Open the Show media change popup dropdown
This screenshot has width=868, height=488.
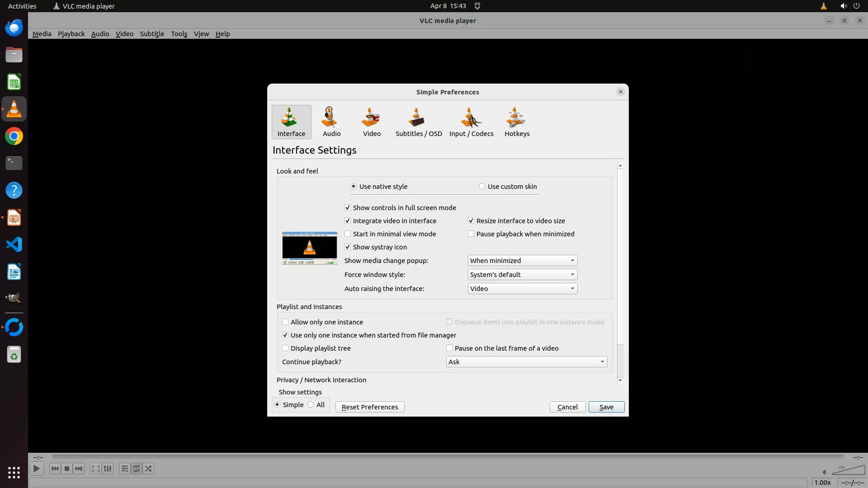(522, 261)
